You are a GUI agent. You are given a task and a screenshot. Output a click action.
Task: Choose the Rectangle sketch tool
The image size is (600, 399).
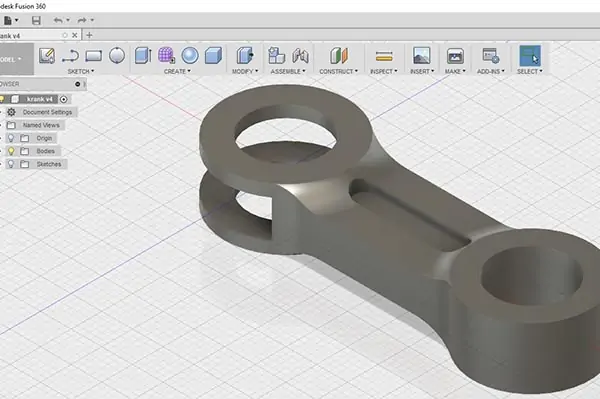pyautogui.click(x=94, y=56)
